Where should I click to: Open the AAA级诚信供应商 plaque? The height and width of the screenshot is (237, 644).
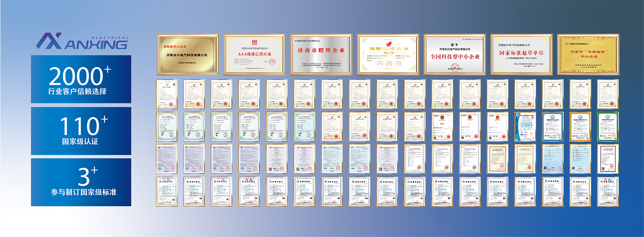pyautogui.click(x=254, y=55)
